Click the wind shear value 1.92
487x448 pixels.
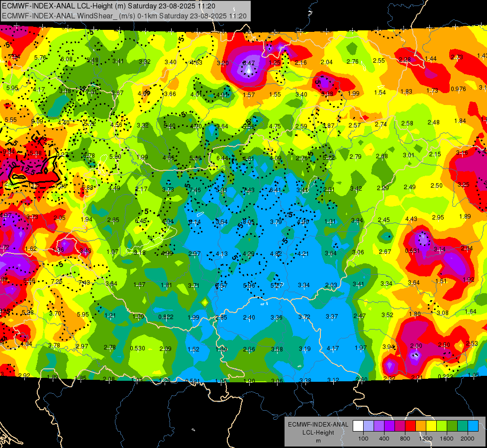(469, 279)
